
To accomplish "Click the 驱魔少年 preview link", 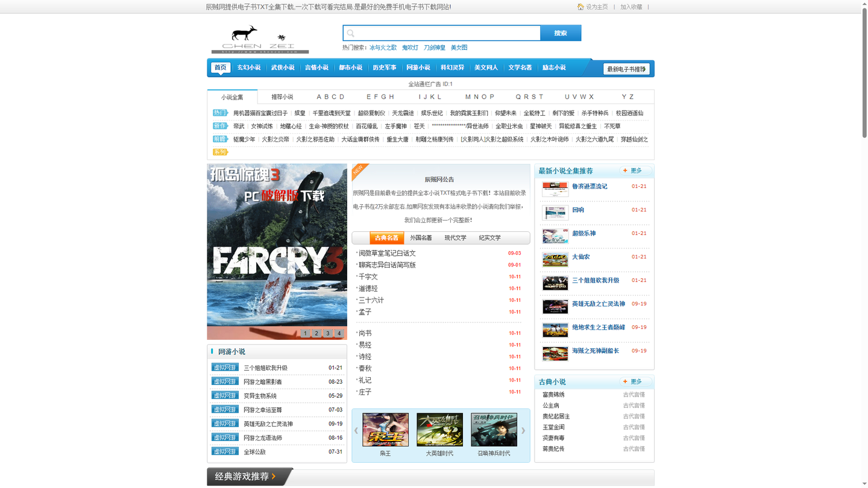I will (x=244, y=139).
